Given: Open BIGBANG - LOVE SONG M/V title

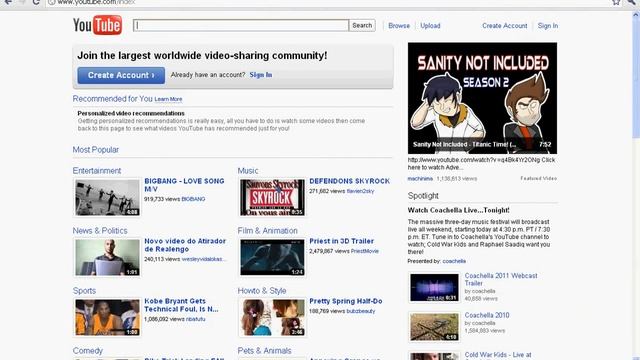Looking at the screenshot, I should (x=184, y=185).
